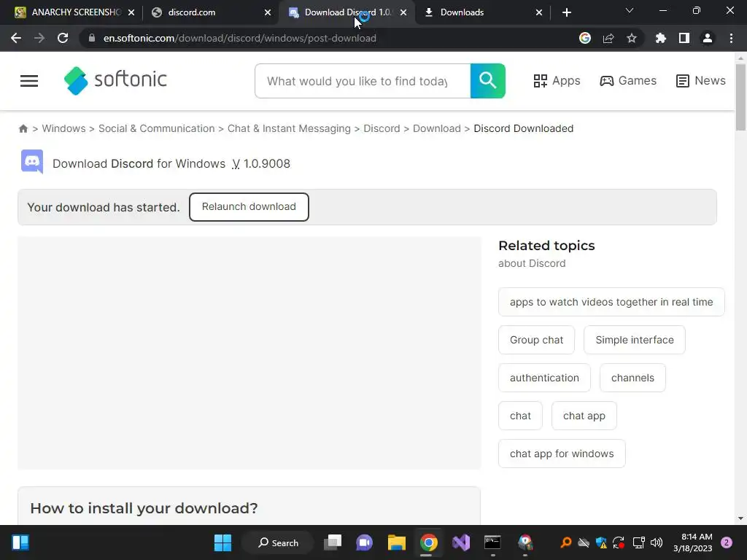The height and width of the screenshot is (560, 747).
Task: Switch to the discord.com tab
Action: point(209,12)
